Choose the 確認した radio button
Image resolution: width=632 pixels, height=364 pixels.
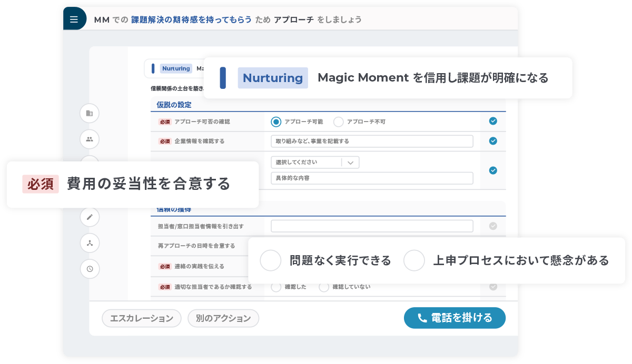click(x=276, y=287)
